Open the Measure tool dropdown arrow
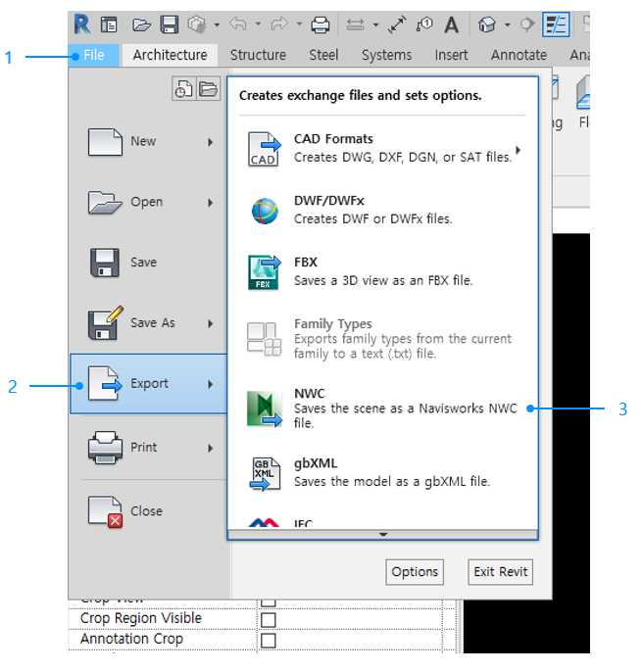This screenshot has width=643, height=672. click(x=375, y=24)
